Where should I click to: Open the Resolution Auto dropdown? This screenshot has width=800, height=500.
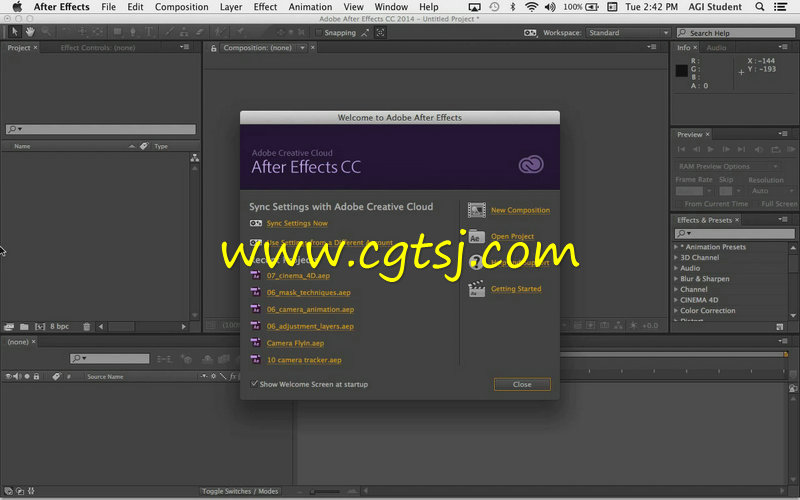[771, 191]
